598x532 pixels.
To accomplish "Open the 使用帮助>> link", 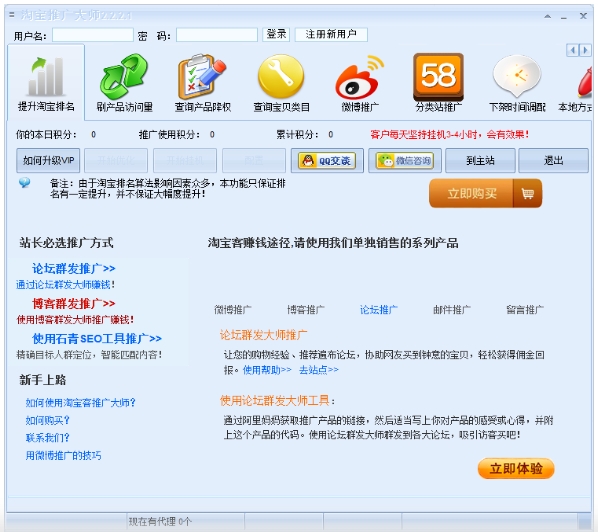I will point(267,370).
